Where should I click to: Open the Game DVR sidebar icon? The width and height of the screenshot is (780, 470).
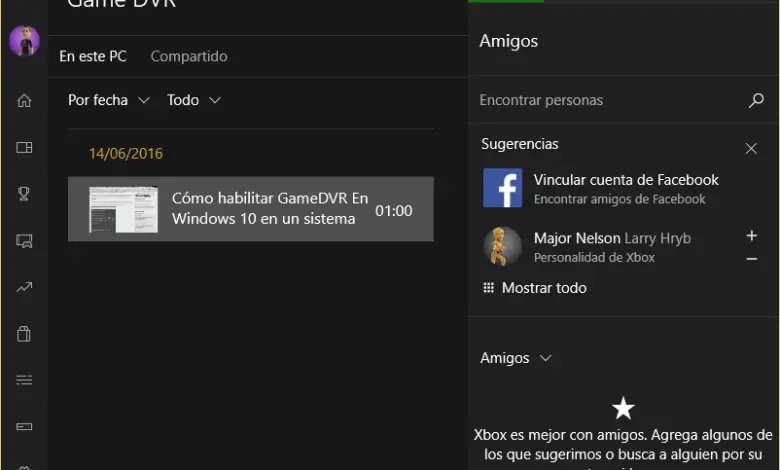click(x=24, y=241)
